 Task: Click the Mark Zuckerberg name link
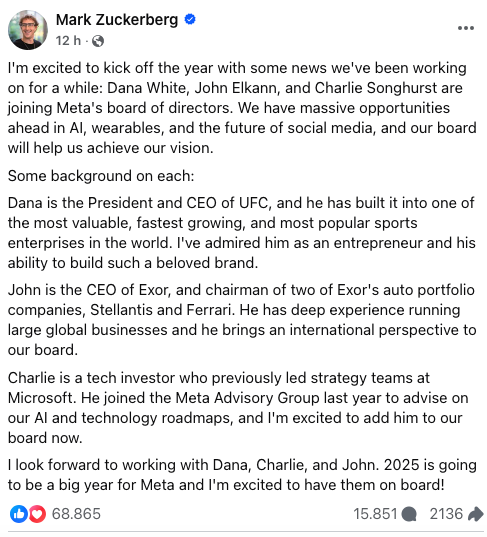[x=117, y=20]
